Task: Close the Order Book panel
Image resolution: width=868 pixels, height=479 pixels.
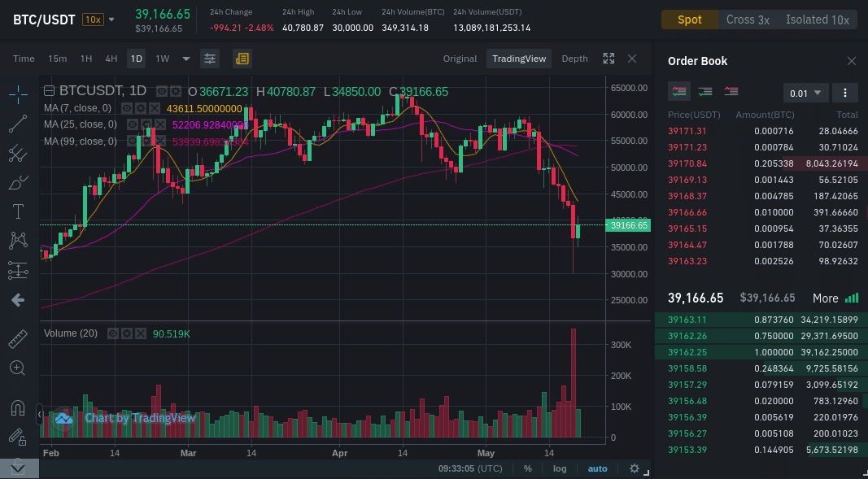Action: click(852, 61)
